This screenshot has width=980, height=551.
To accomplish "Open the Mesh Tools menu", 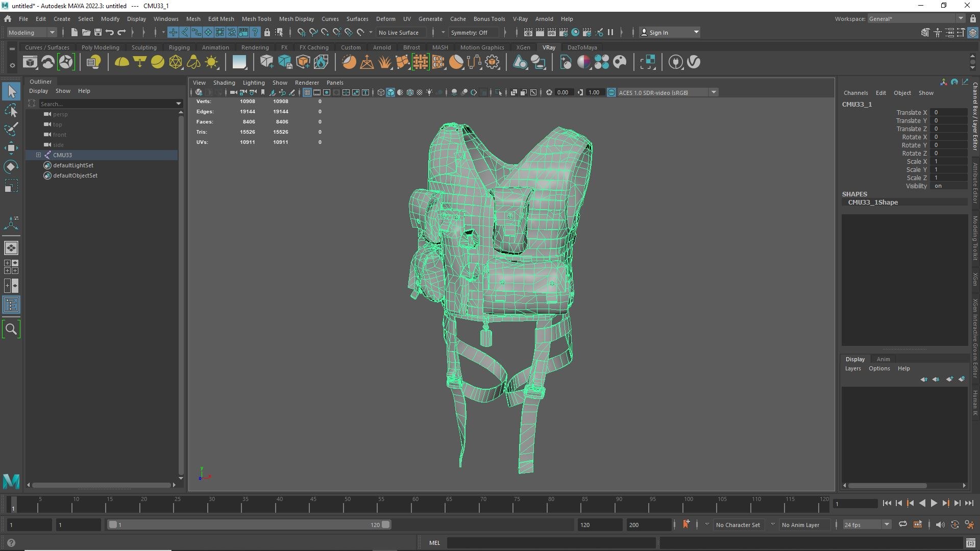I will tap(256, 19).
